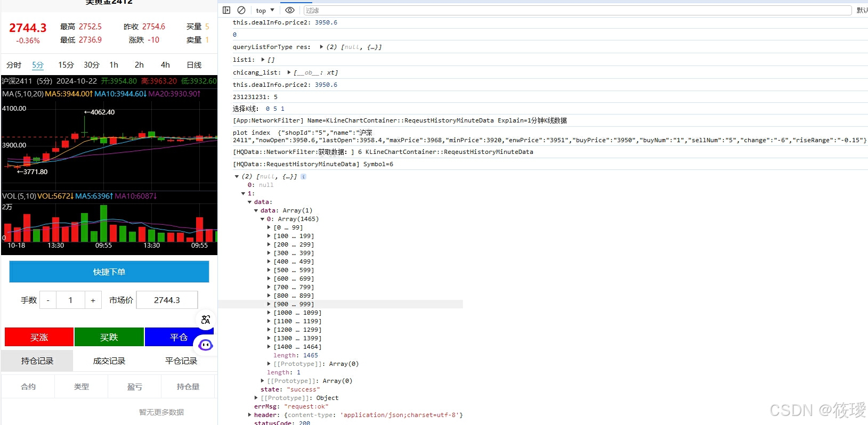This screenshot has height=425, width=868.
Task: Click the 类型 table column header
Action: point(82,387)
